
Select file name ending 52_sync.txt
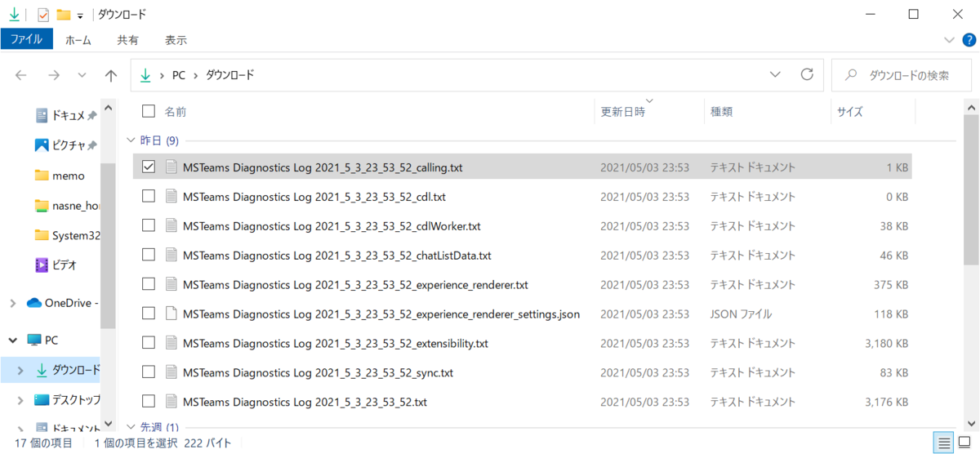coord(318,373)
